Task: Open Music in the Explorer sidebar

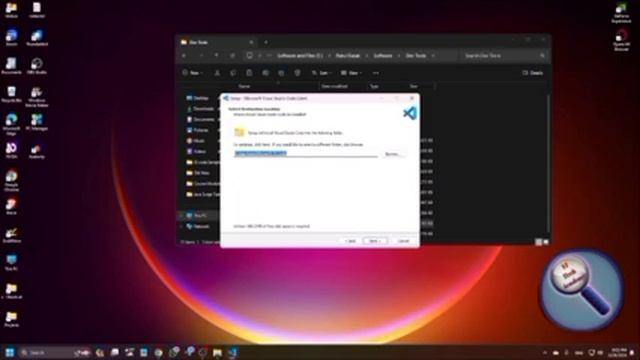Action: tap(196, 140)
